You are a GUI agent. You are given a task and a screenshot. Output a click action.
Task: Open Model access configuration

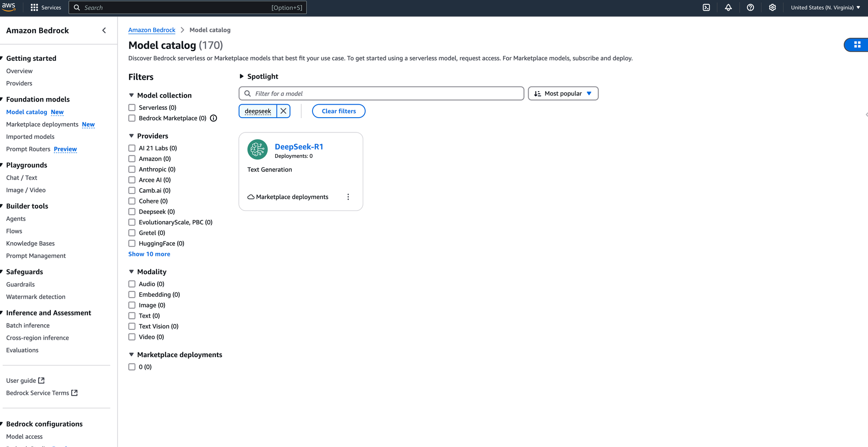pos(24,437)
